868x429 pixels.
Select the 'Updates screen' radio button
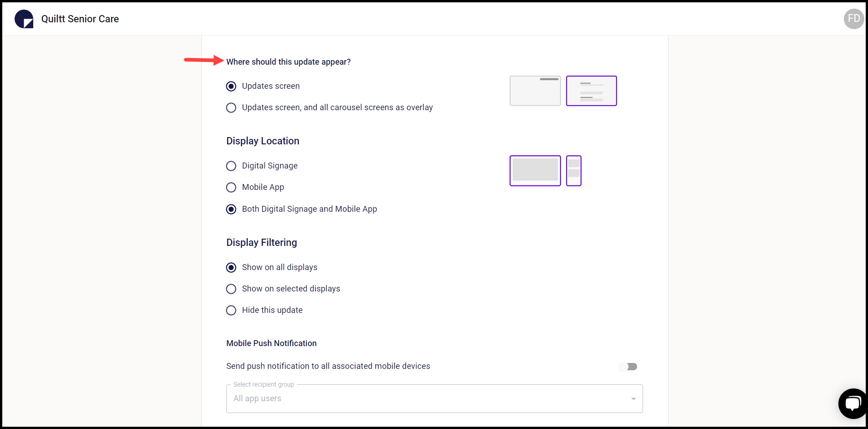(231, 86)
